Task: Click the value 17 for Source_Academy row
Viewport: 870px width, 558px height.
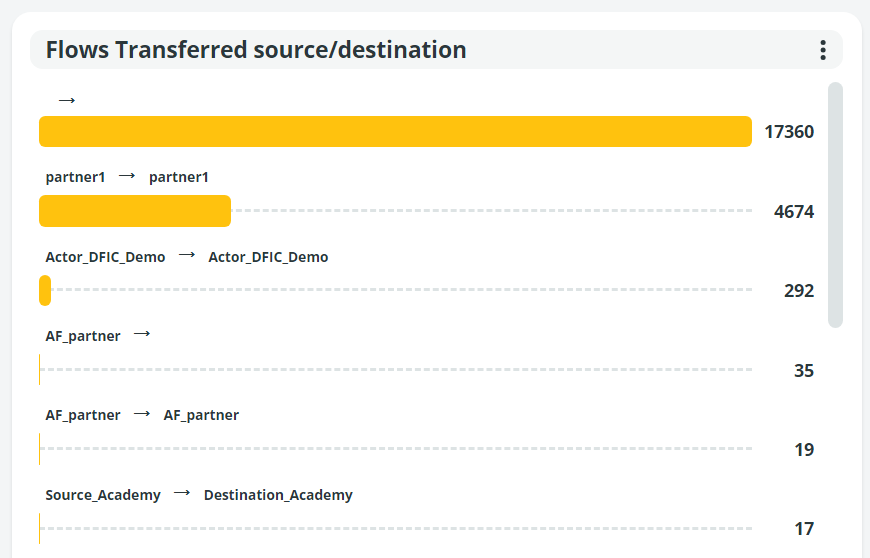Action: click(804, 529)
